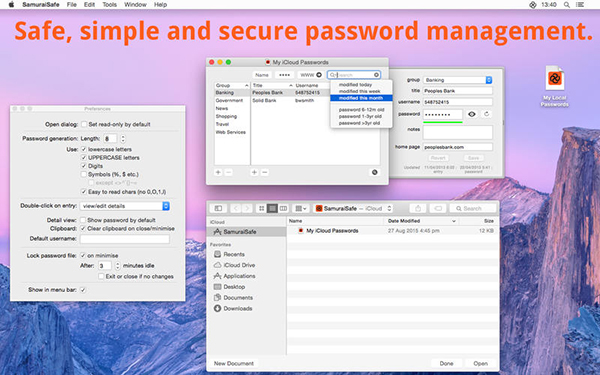Enable Symbols checkbox
This screenshot has width=600, height=375.
[x=84, y=174]
